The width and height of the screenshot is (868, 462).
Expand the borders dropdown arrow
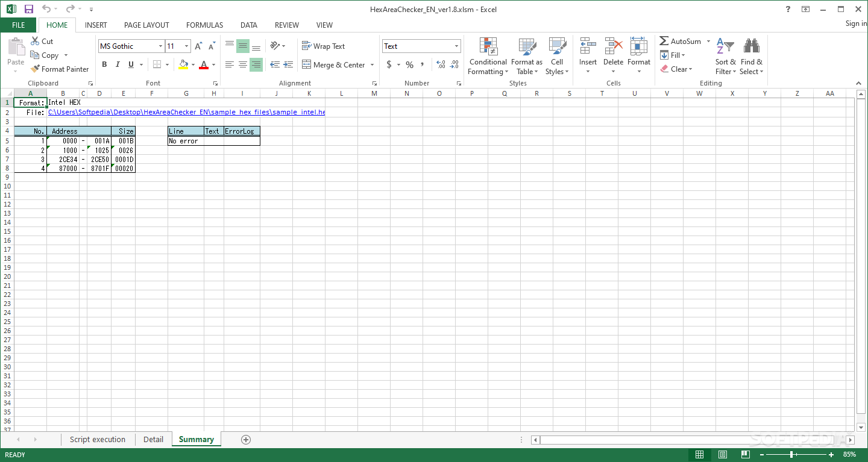coord(167,65)
